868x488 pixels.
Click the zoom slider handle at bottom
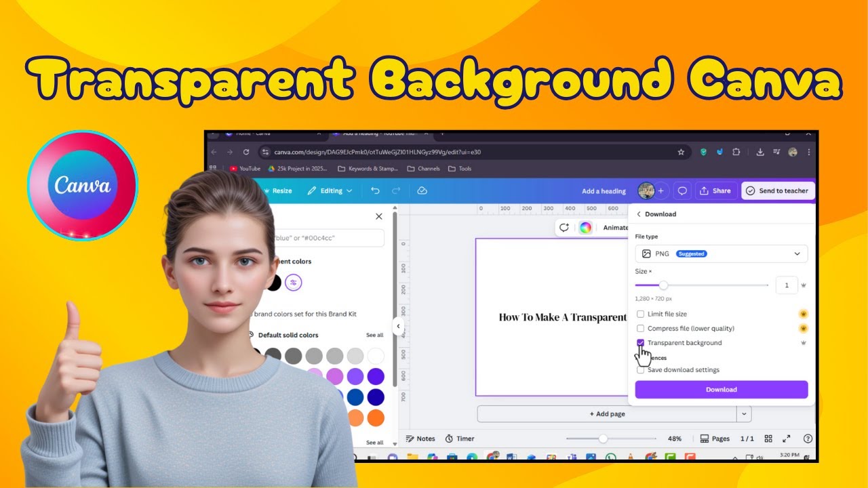[x=603, y=439]
